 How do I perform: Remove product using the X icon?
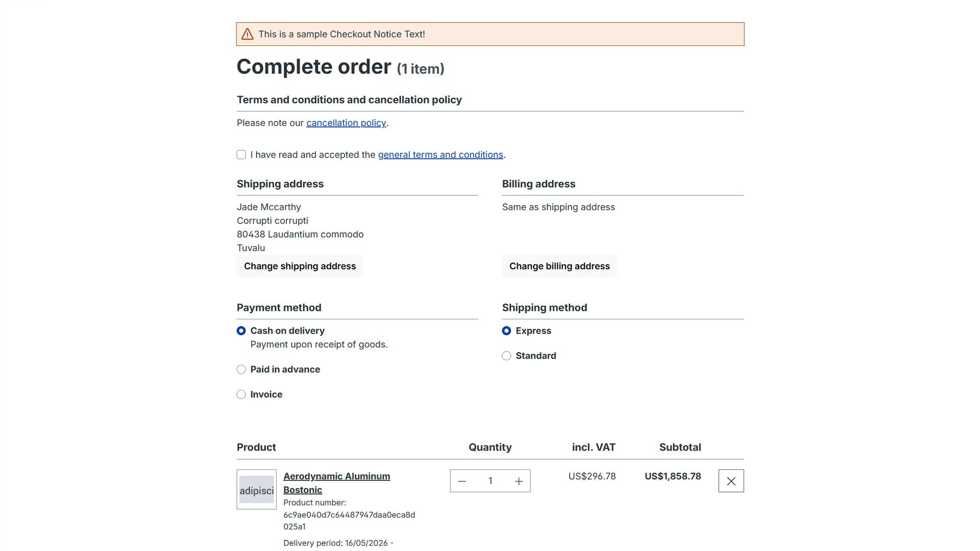click(x=731, y=481)
